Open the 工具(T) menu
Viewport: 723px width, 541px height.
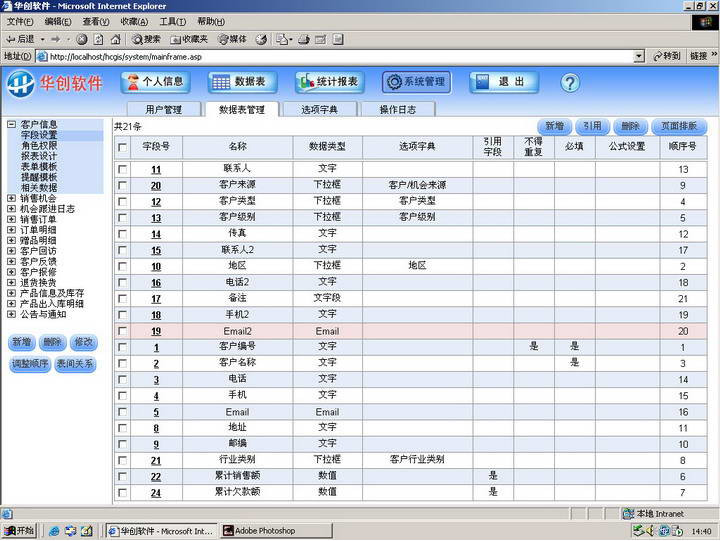[172, 21]
